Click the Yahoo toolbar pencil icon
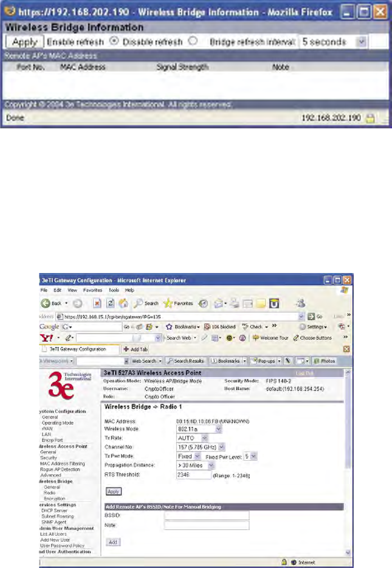 67,338
